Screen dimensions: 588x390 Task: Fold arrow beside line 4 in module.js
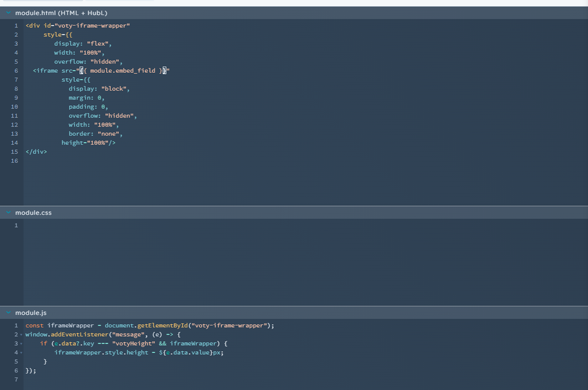point(21,352)
